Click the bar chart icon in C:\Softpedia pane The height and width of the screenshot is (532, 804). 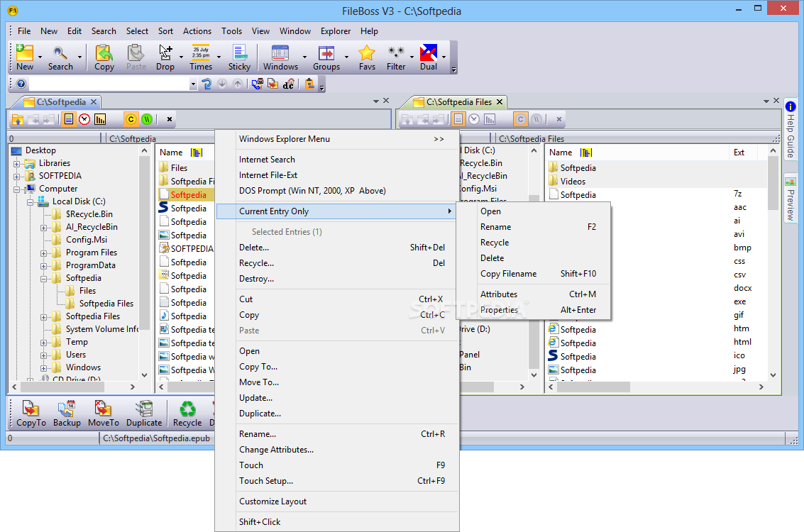click(100, 119)
